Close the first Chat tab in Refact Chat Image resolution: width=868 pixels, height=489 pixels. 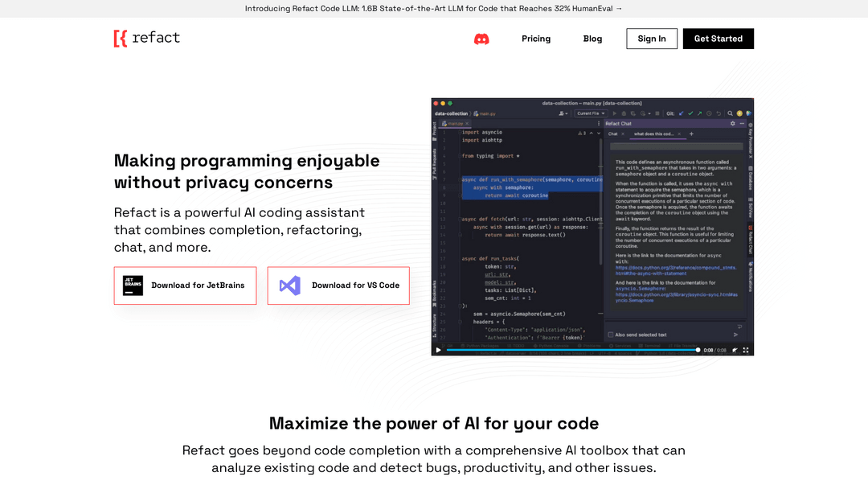[623, 134]
